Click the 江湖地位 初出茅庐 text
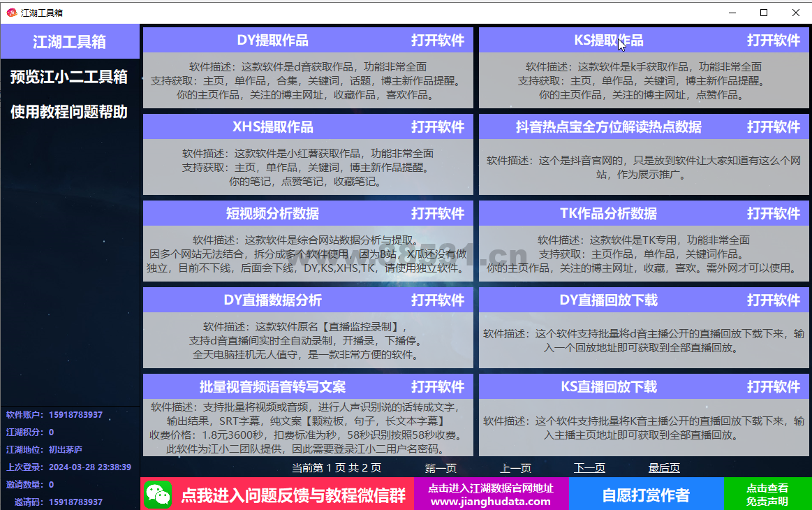Viewport: 812px width, 510px height. (x=44, y=450)
